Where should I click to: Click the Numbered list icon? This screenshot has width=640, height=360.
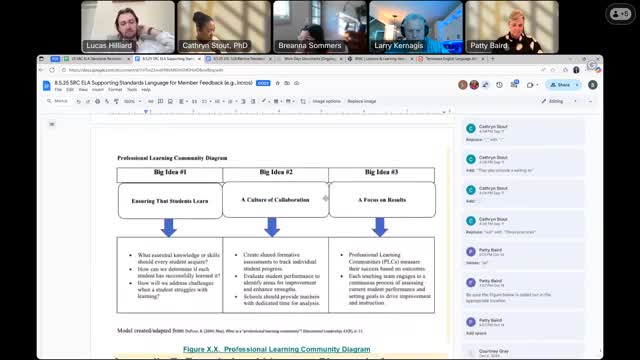coord(231,101)
